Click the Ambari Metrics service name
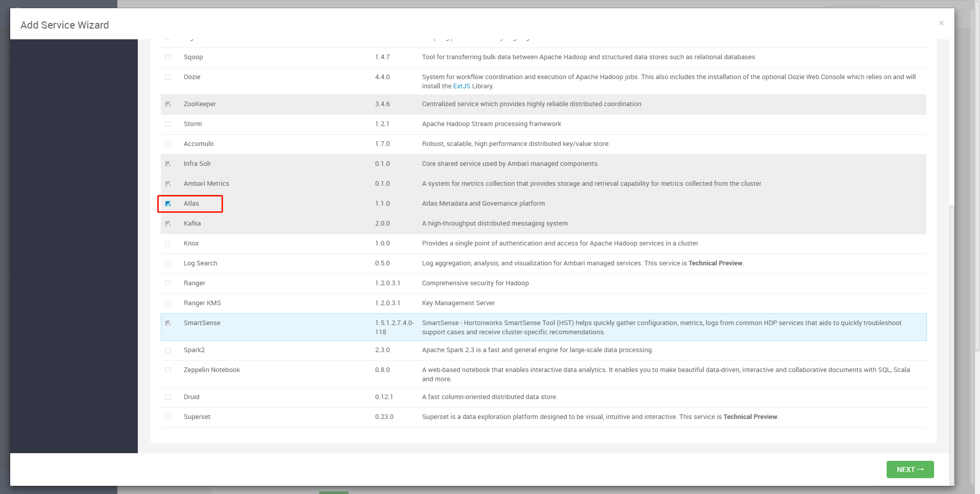This screenshot has height=494, width=980. coord(206,184)
